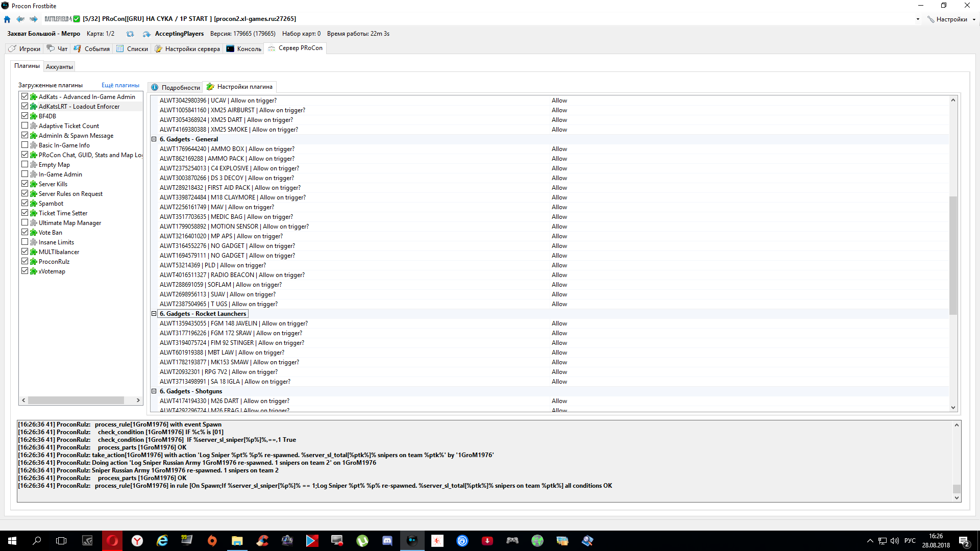Image resolution: width=980 pixels, height=551 pixels.
Task: Collapse the 6. Gadgets - Rocket Launchers section
Action: [x=154, y=314]
